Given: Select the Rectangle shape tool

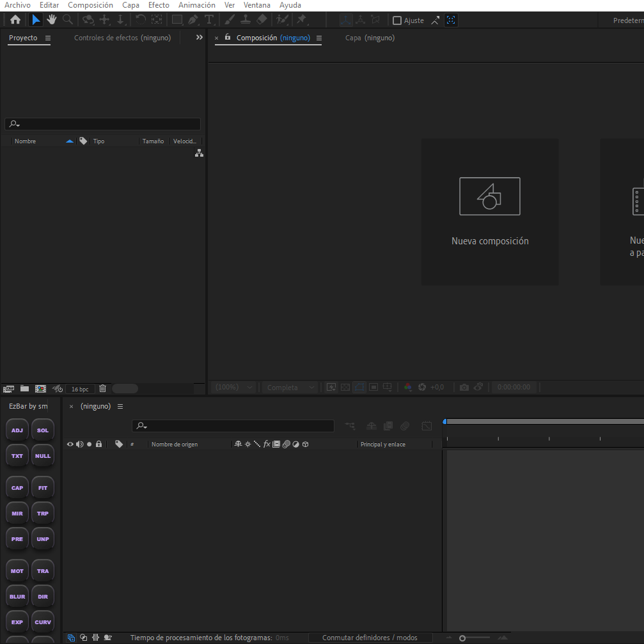Looking at the screenshot, I should [177, 20].
